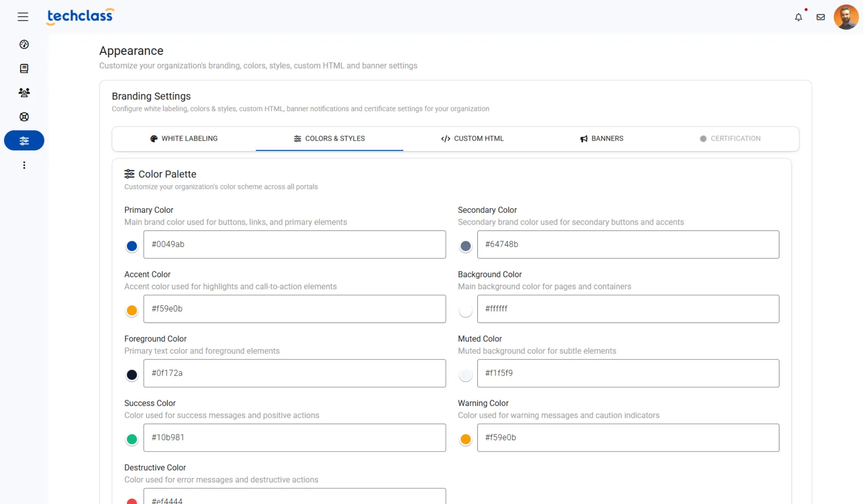This screenshot has width=863, height=504.
Task: Select the settings sliders sidebar icon
Action: 24,141
